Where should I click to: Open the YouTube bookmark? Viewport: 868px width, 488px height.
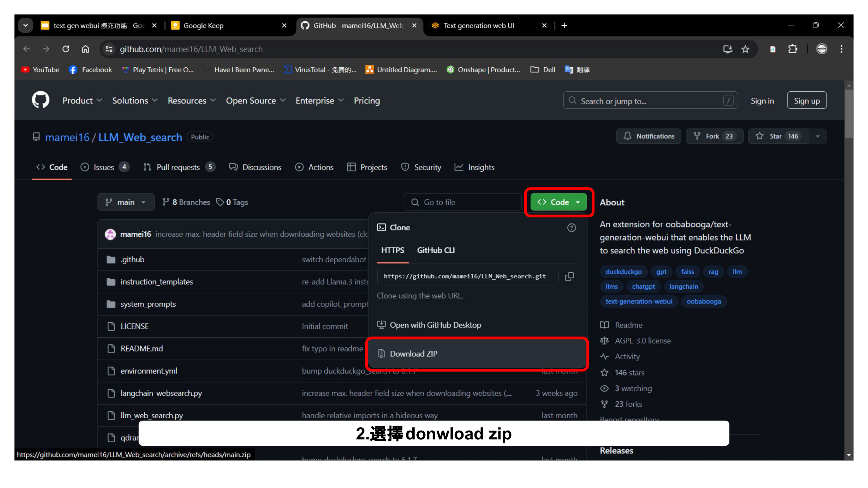click(x=40, y=70)
